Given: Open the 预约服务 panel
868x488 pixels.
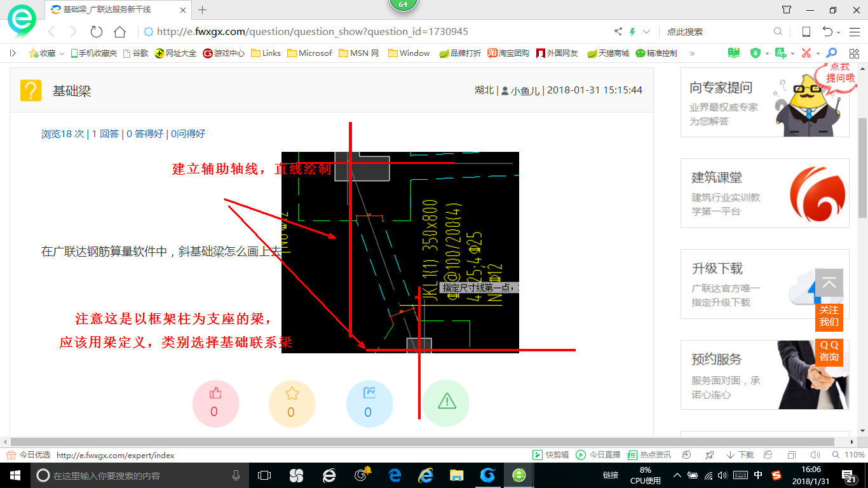Looking at the screenshot, I should point(765,375).
